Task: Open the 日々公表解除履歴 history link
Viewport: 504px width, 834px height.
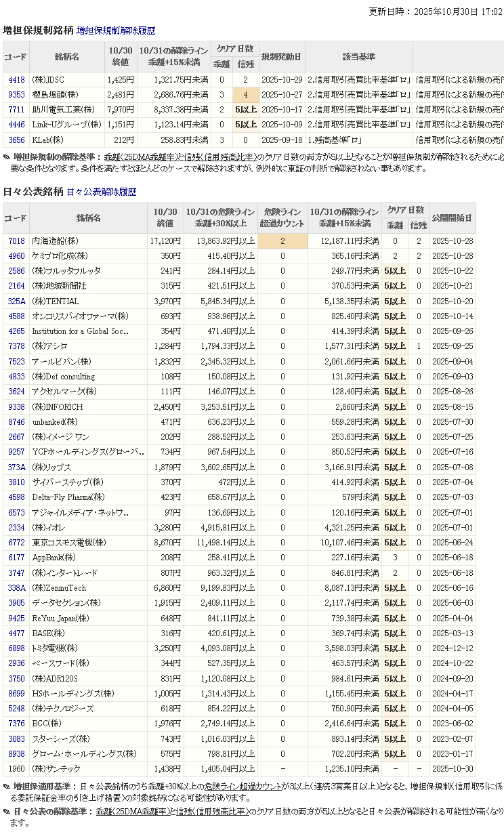Action: point(102,192)
